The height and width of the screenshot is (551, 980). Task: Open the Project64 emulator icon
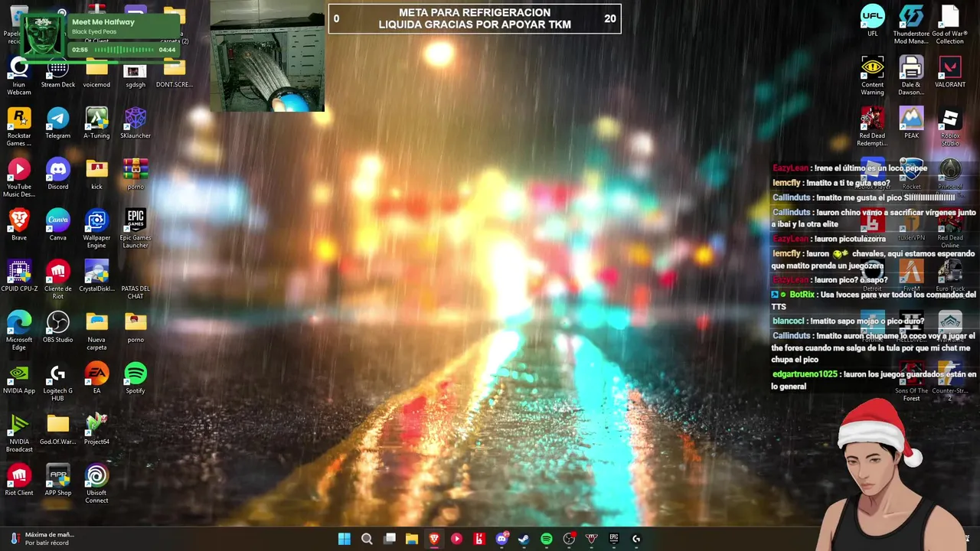click(x=96, y=430)
